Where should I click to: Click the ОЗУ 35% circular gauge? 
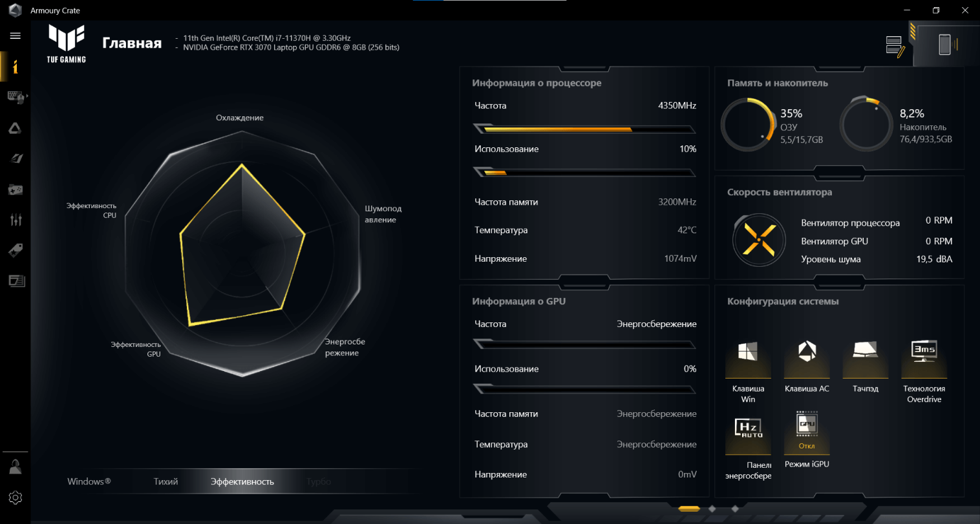[749, 125]
